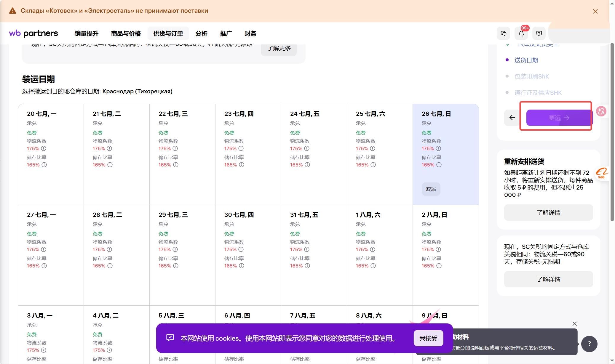
Task: Select the 29 July Wednesday date cell
Action: coord(182,255)
